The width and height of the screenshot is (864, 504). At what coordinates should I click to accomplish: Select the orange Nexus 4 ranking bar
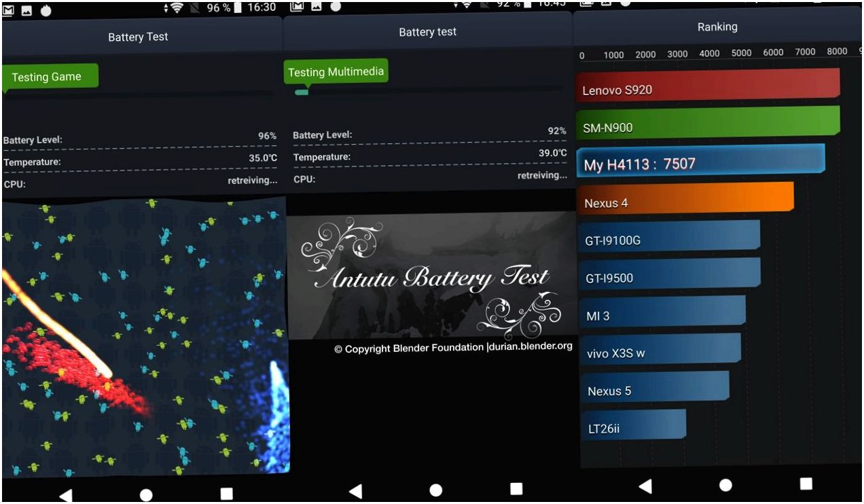point(685,199)
